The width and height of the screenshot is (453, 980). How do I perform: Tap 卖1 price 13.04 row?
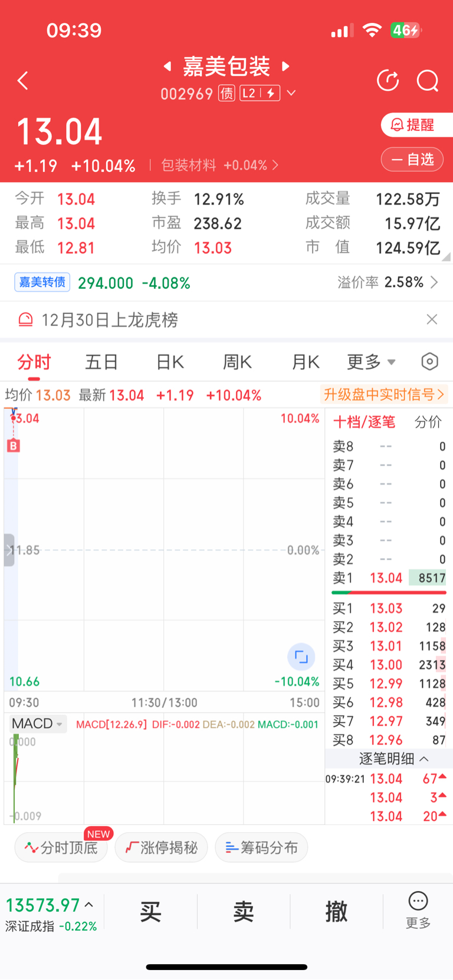click(389, 578)
